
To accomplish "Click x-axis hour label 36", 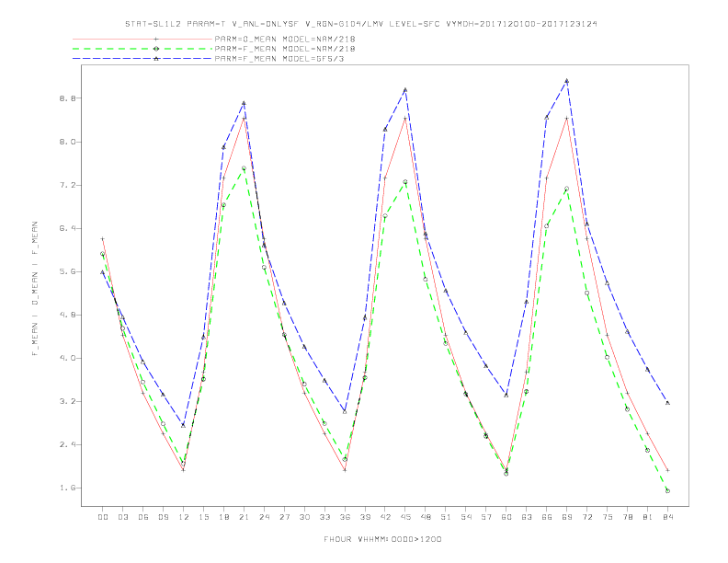I will click(345, 517).
